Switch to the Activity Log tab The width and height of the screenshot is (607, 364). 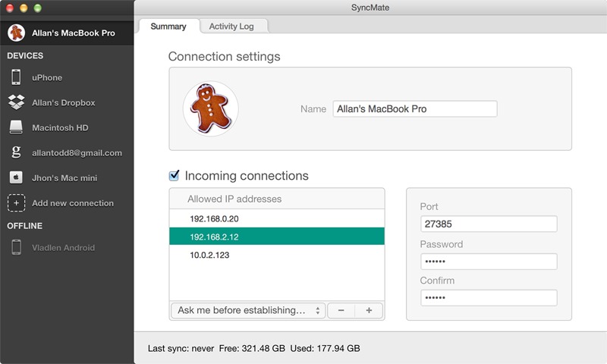coord(231,27)
